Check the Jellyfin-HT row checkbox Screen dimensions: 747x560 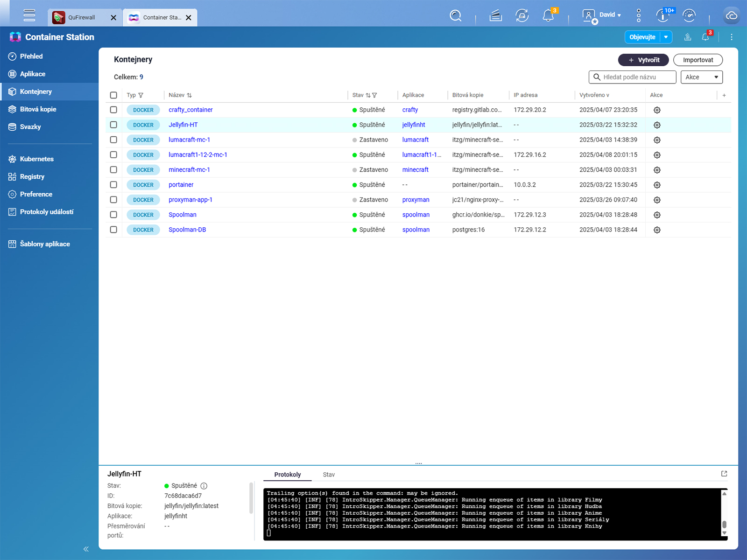[x=113, y=125]
